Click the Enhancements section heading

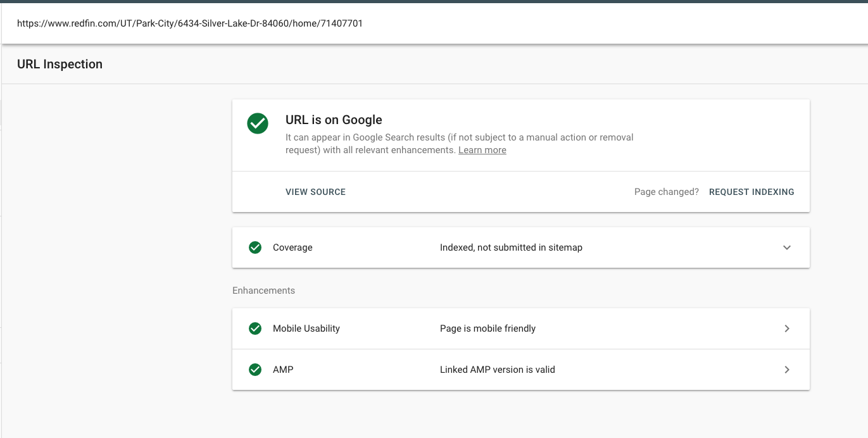[263, 291]
